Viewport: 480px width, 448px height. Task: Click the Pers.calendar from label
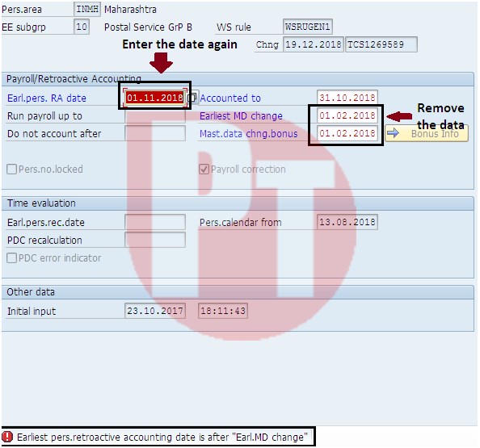(x=241, y=222)
